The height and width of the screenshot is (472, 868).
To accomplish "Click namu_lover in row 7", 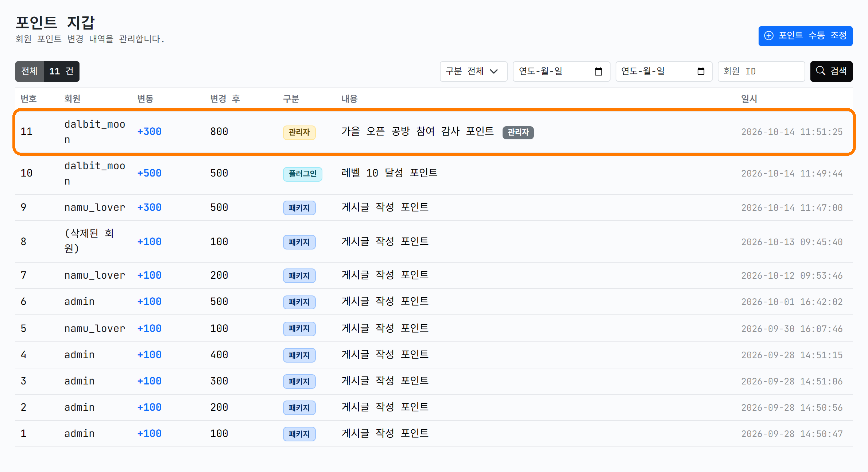I will tap(95, 275).
